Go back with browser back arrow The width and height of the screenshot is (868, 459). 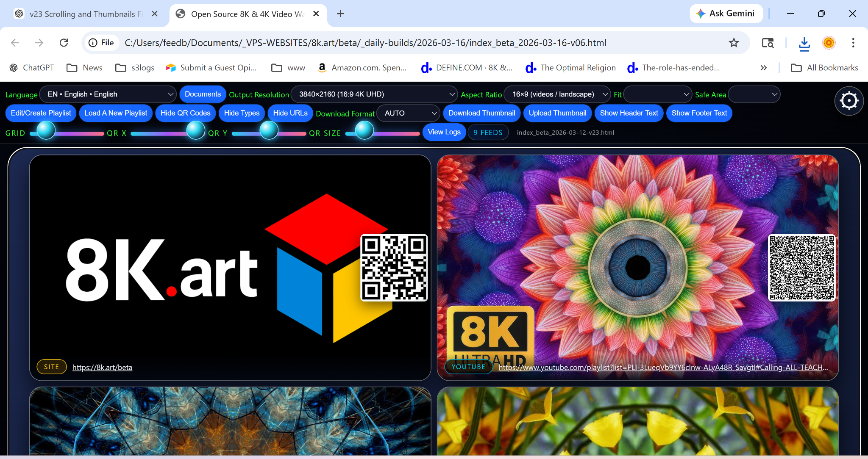click(15, 43)
